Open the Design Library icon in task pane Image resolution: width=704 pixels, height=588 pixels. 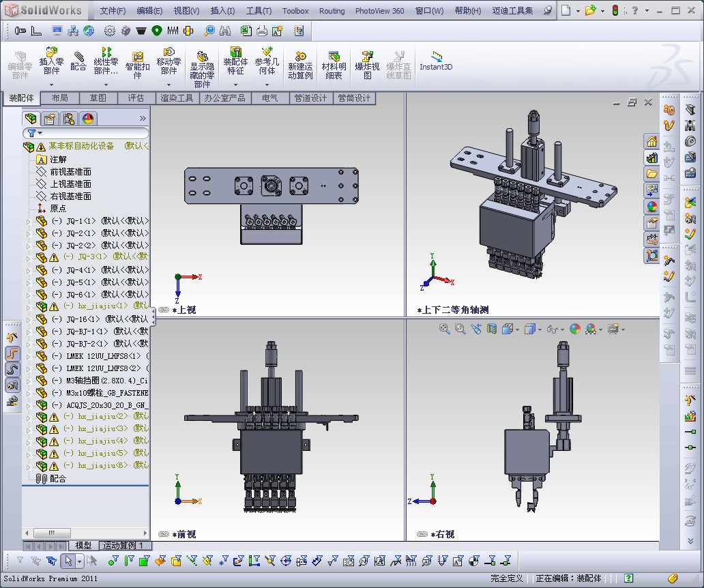tap(652, 158)
